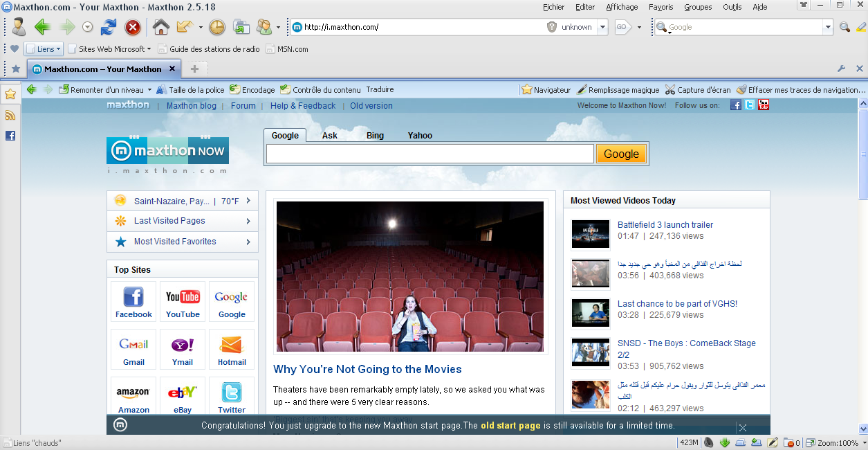Click the status bar mute speaker icon
Screen dimensions: 868x450
(x=708, y=442)
